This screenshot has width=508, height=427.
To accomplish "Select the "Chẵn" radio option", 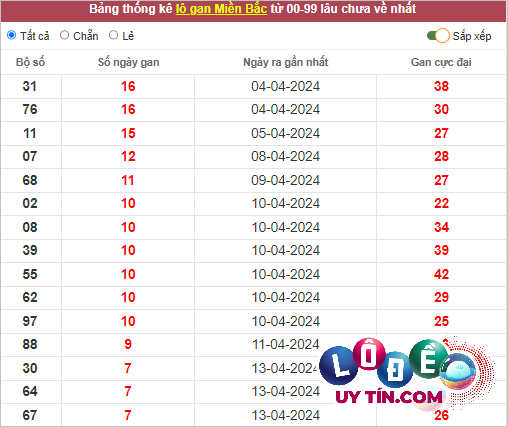I will tap(64, 35).
